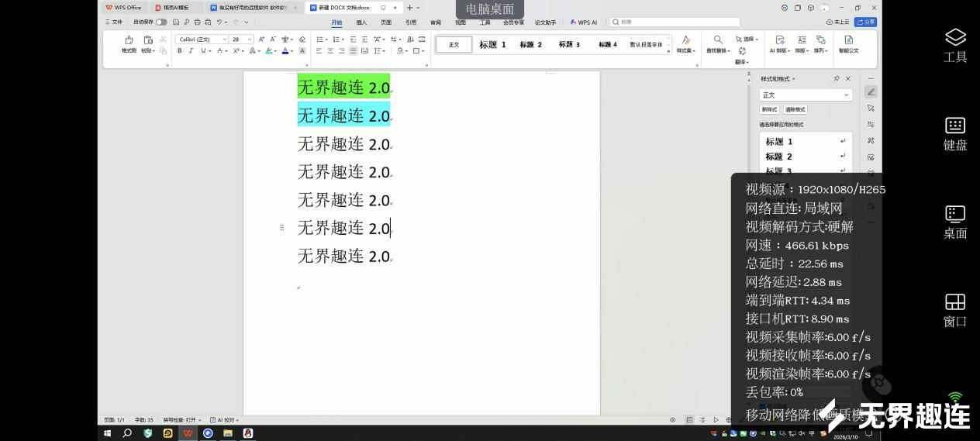This screenshot has width=980, height=441.
Task: Click the font color swatch under letter A
Action: [285, 52]
